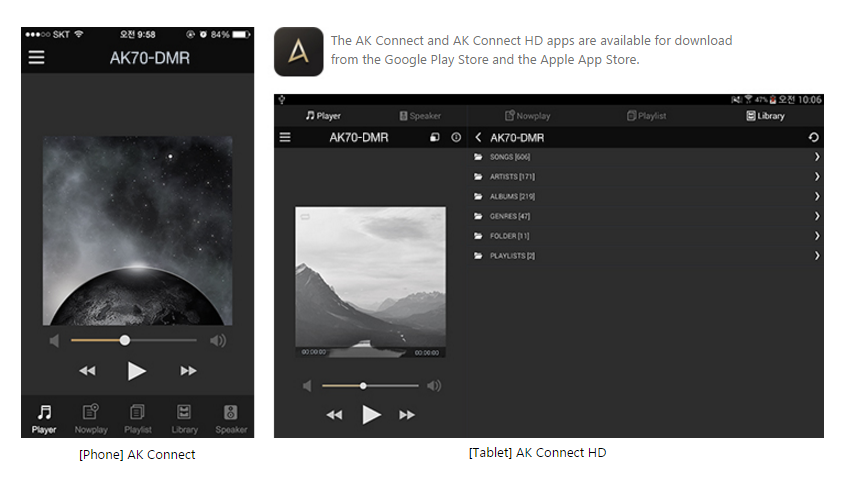The height and width of the screenshot is (477, 859).
Task: Expand the ARTISTS [171] chevron
Action: tap(817, 177)
